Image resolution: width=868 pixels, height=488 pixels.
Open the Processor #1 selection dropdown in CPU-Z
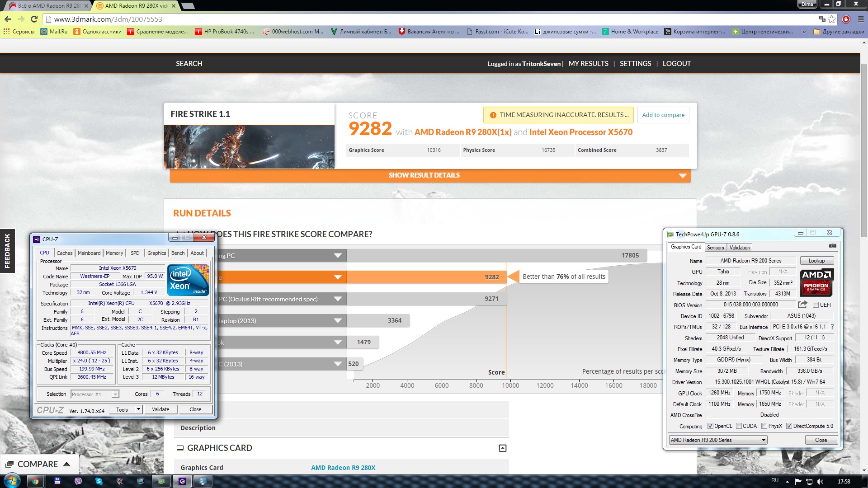pos(94,394)
